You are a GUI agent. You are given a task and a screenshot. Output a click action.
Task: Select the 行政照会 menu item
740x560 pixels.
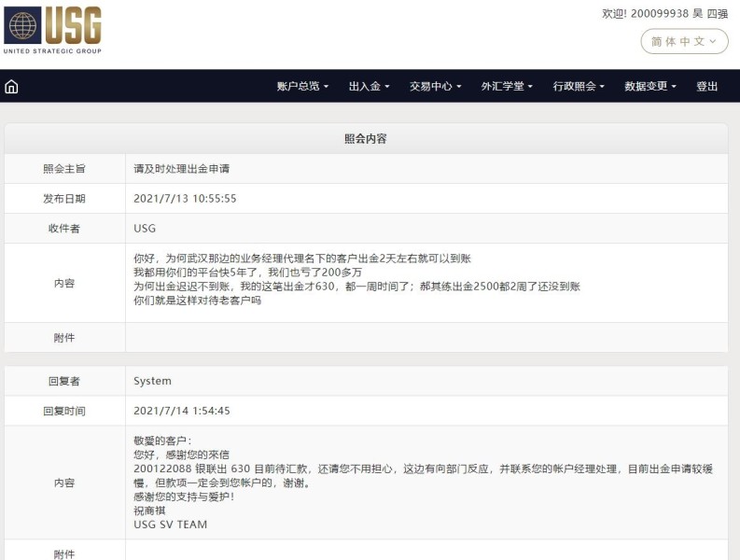click(x=579, y=86)
